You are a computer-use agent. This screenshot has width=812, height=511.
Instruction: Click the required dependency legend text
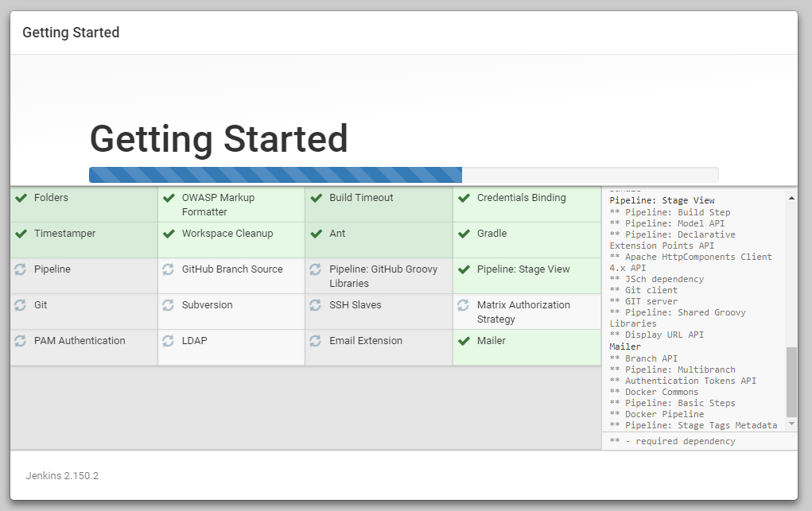pos(673,441)
